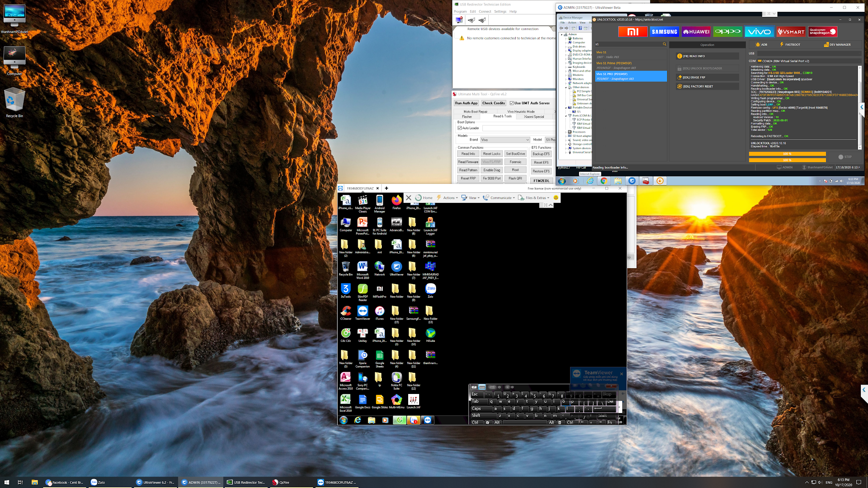Switch to the Flasher tab

click(x=467, y=116)
